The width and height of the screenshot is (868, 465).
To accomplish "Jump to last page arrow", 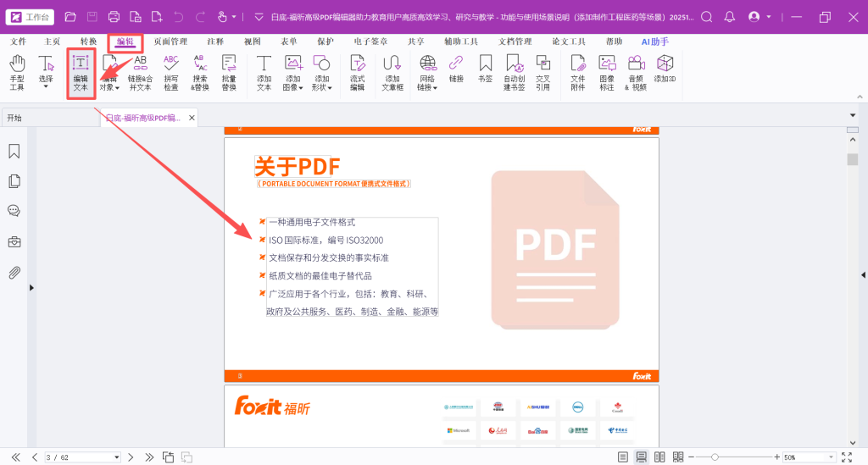I will pos(149,457).
